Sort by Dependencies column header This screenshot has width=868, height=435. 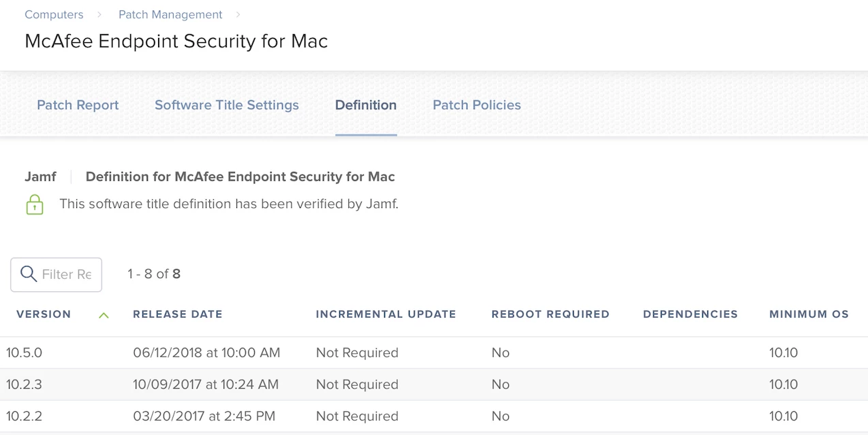[x=690, y=314]
